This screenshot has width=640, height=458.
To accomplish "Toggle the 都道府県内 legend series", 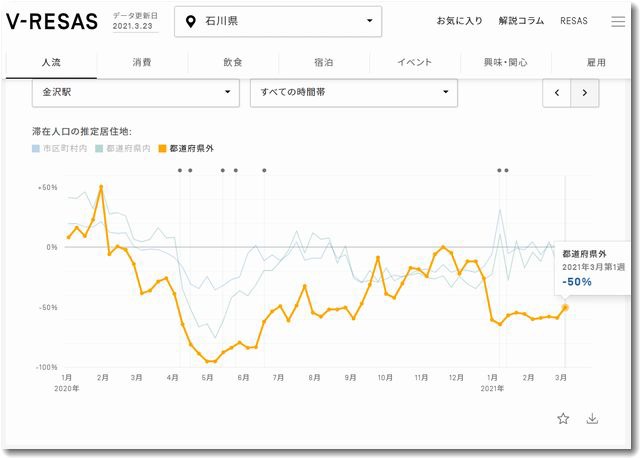I will 121,148.
